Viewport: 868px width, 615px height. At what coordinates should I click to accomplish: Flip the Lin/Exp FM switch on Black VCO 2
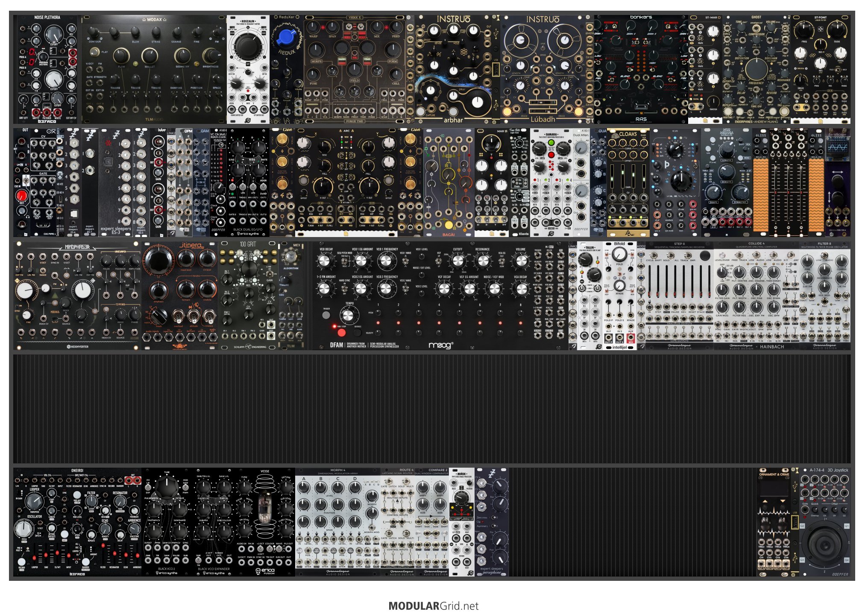(x=148, y=486)
